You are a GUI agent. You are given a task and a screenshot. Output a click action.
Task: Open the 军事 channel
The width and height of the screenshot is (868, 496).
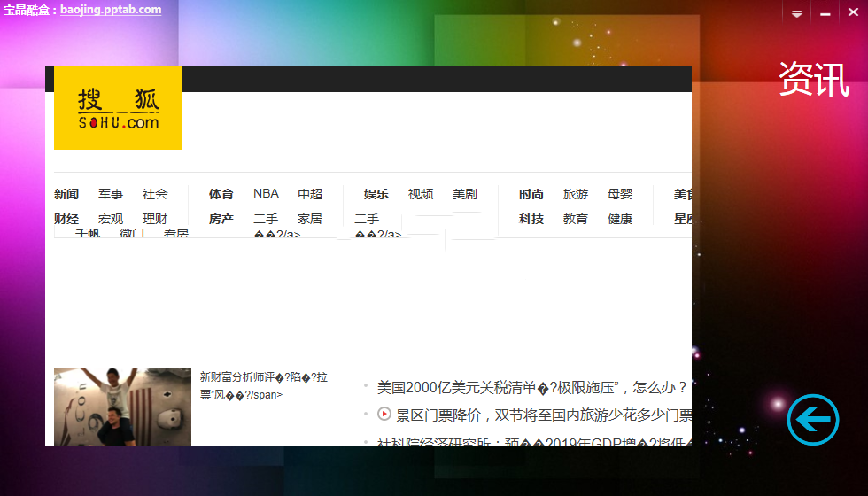click(x=111, y=194)
